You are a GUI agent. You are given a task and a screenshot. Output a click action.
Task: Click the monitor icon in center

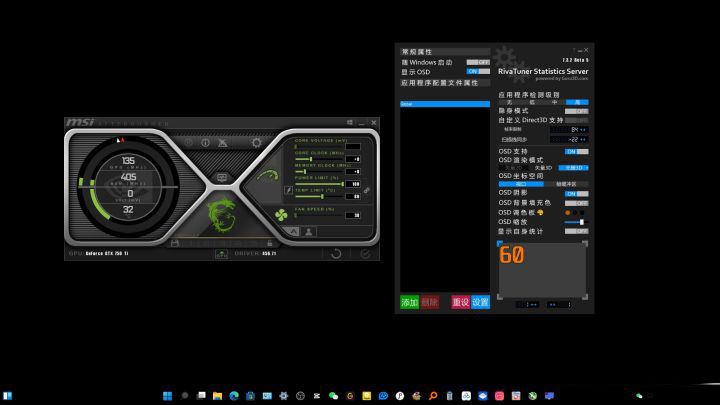222,177
